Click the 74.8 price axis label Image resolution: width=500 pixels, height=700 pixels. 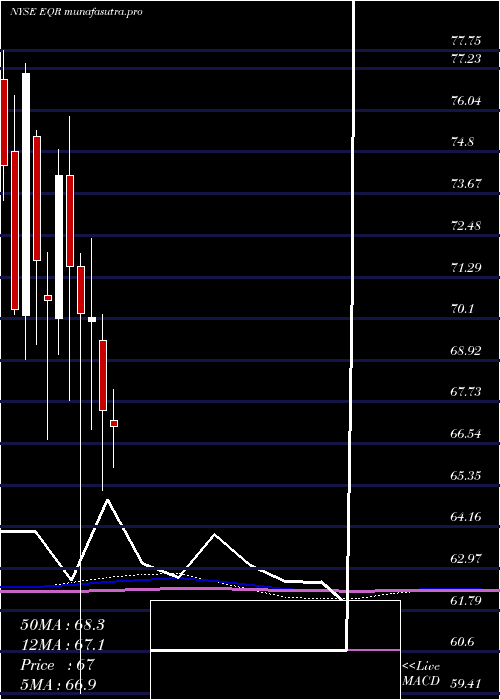(x=462, y=142)
